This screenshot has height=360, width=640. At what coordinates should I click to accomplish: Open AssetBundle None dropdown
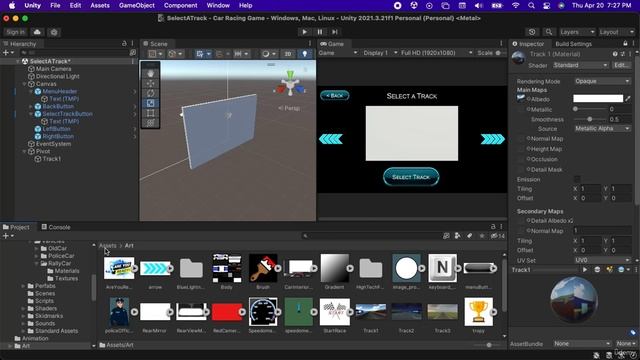coord(582,344)
